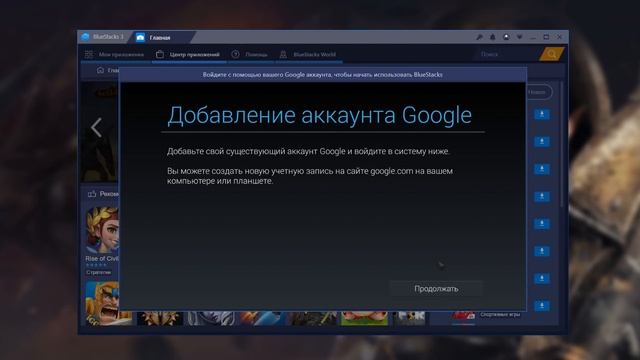Screen dimensions: 640x360
Task: Click into the Поиск search field
Action: tap(508, 54)
